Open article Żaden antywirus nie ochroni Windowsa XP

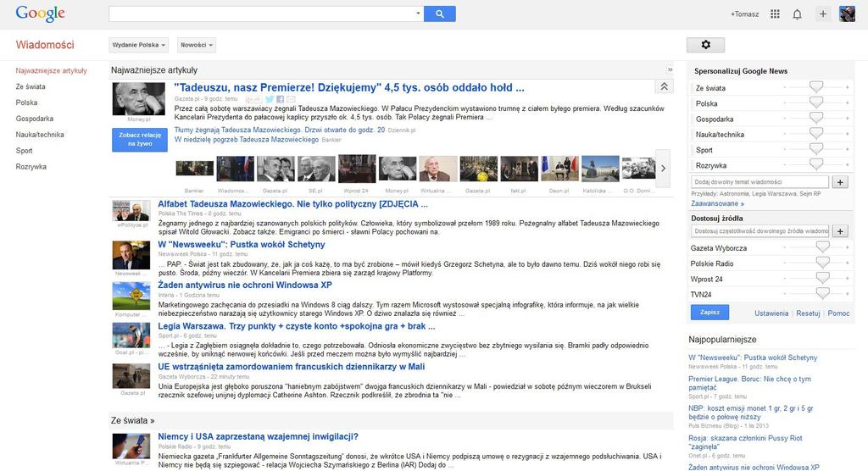(x=245, y=285)
